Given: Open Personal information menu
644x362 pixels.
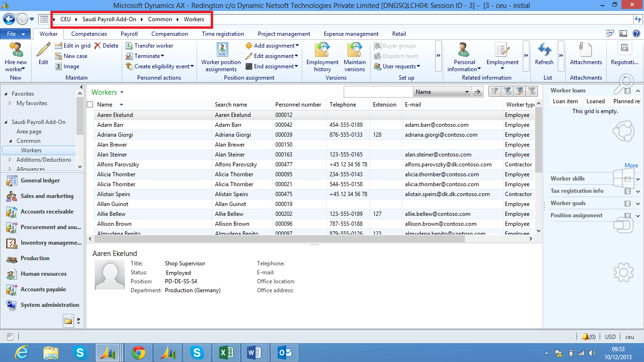Looking at the screenshot, I should (464, 57).
